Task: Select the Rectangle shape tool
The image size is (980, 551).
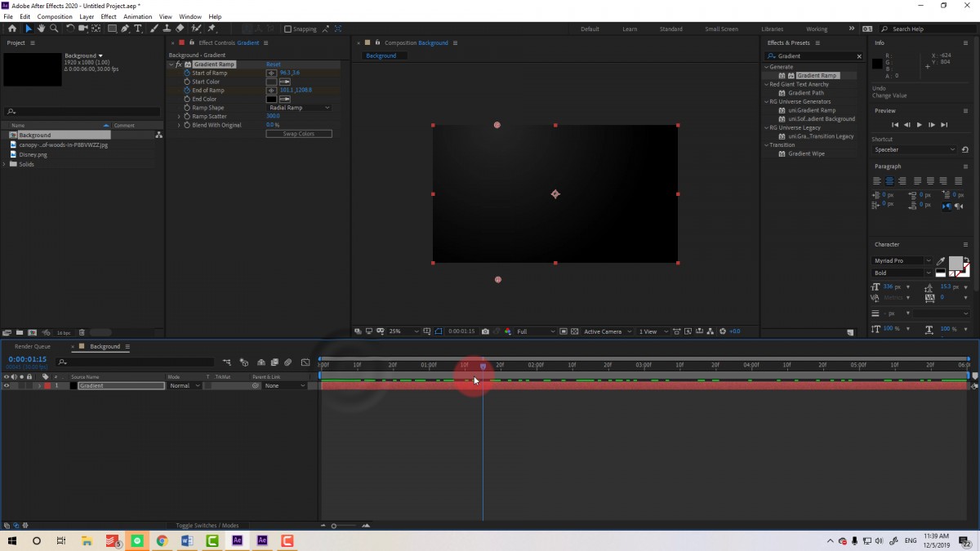Action: 112,29
